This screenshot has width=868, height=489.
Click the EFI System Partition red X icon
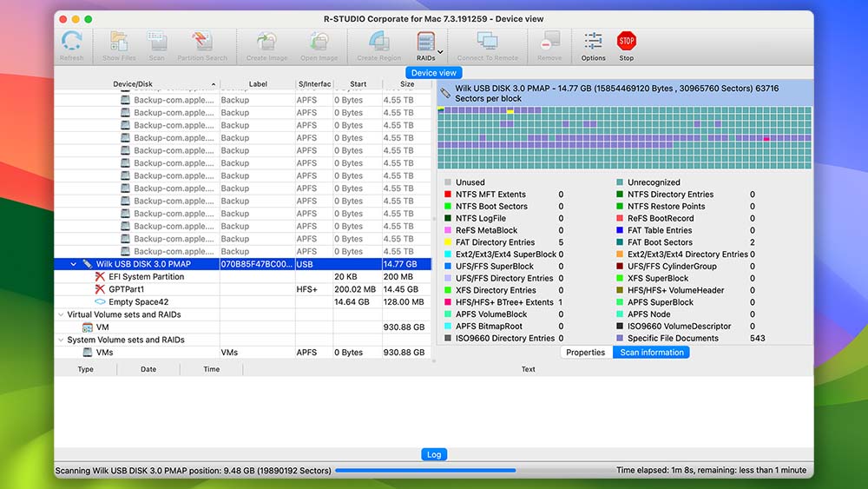pyautogui.click(x=100, y=277)
